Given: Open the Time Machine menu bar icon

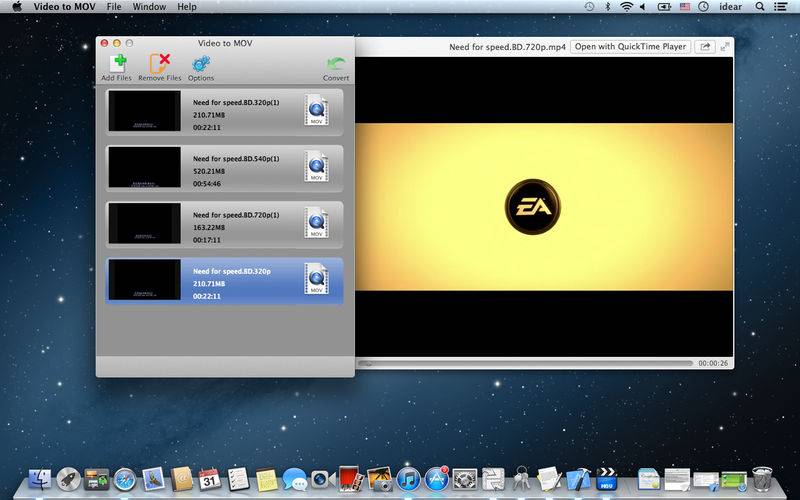Looking at the screenshot, I should pyautogui.click(x=589, y=7).
